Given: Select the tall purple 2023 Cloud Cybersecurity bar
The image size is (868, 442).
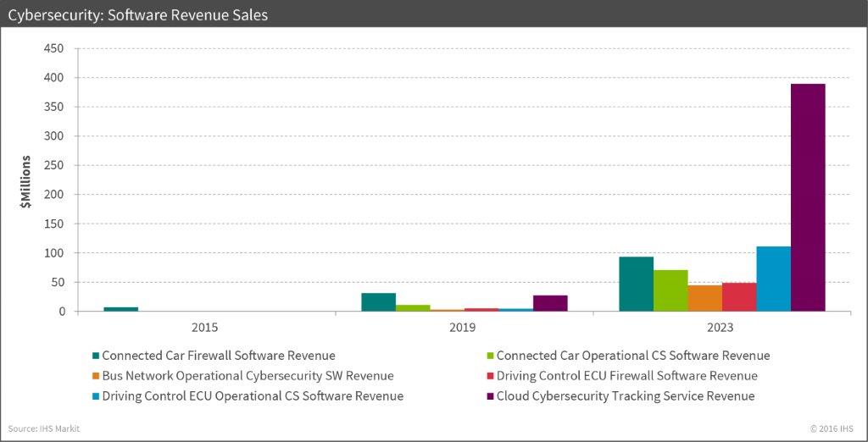Looking at the screenshot, I should point(808,197).
